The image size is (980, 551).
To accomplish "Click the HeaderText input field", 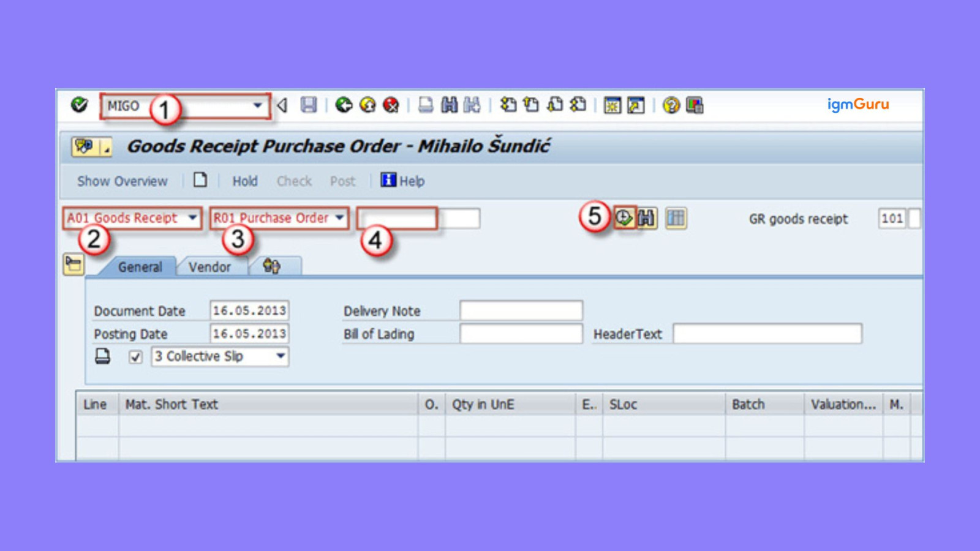I will 767,334.
